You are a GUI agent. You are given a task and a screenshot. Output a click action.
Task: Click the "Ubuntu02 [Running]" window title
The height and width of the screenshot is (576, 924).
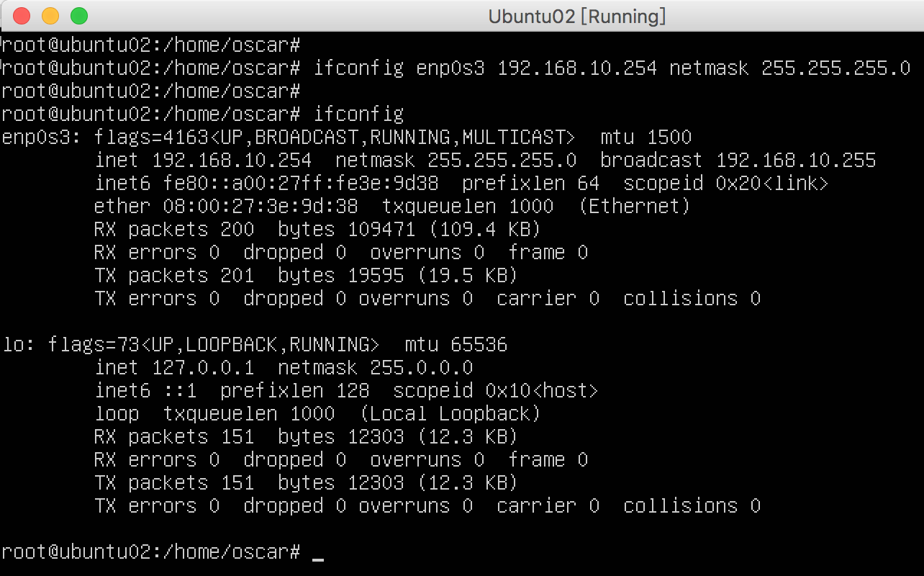tap(576, 16)
